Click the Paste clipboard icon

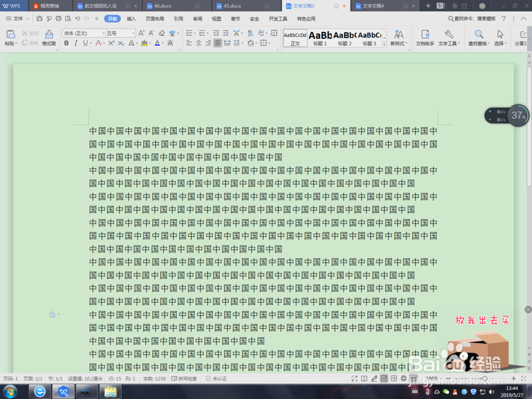(11, 34)
